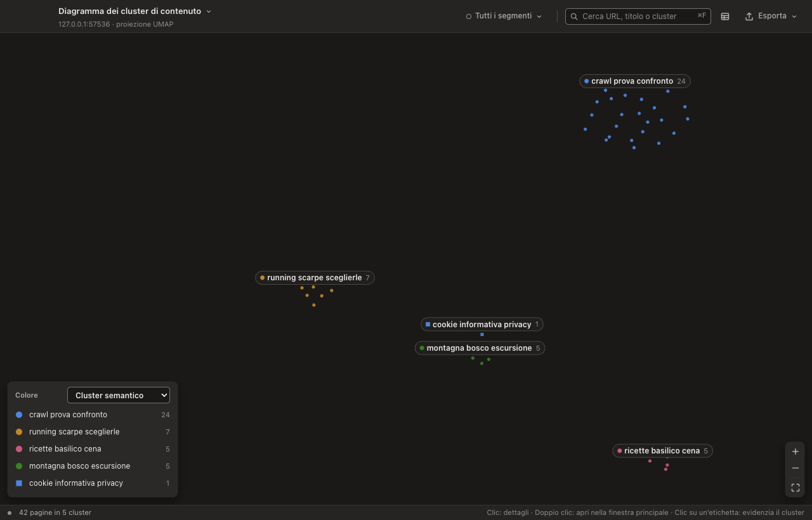This screenshot has height=520, width=812.
Task: Click the blue crawl prova confronto legend swatch
Action: (x=19, y=415)
